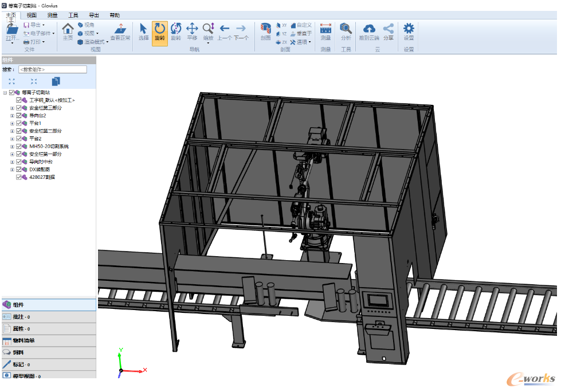
Task: Open the 标记 - 0 section
Action: (49, 364)
